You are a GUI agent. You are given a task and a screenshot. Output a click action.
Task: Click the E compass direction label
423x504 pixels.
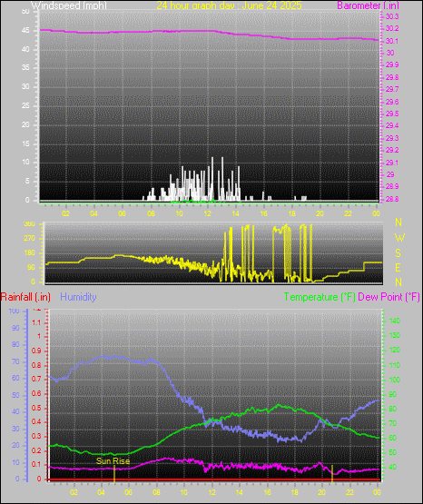[398, 267]
